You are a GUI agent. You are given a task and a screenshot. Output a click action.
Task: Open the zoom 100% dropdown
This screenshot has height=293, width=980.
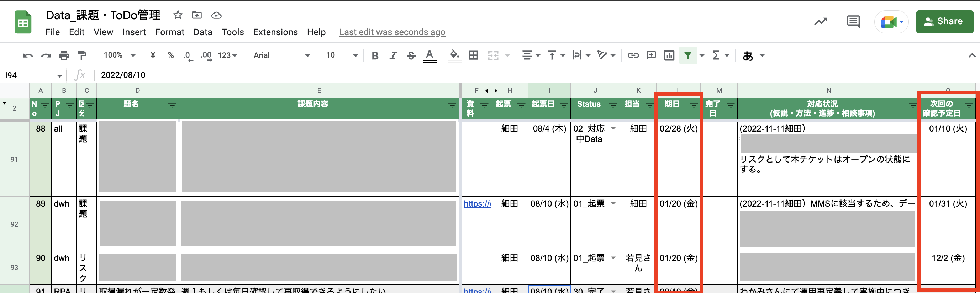[x=119, y=55]
